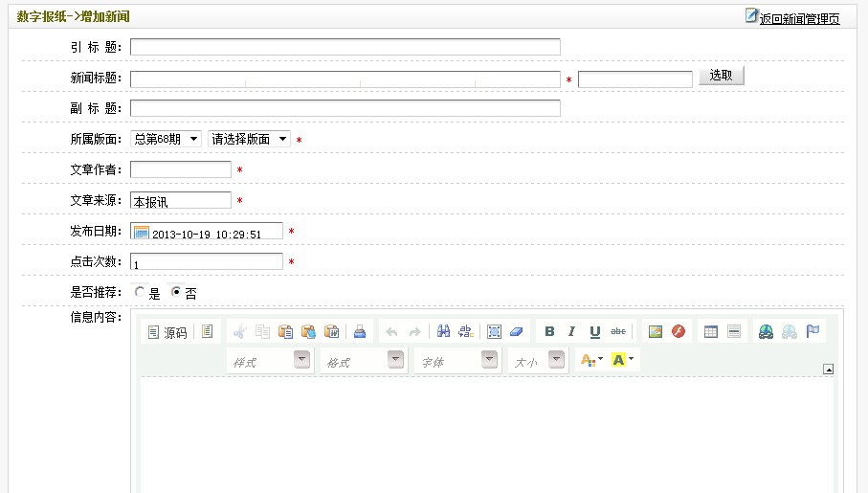The width and height of the screenshot is (868, 493).
Task: Open the 总第68期 issue dropdown
Action: tap(167, 139)
